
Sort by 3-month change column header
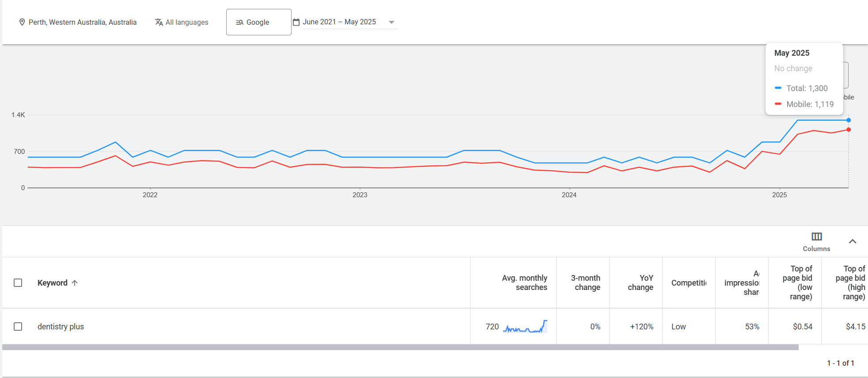(585, 283)
